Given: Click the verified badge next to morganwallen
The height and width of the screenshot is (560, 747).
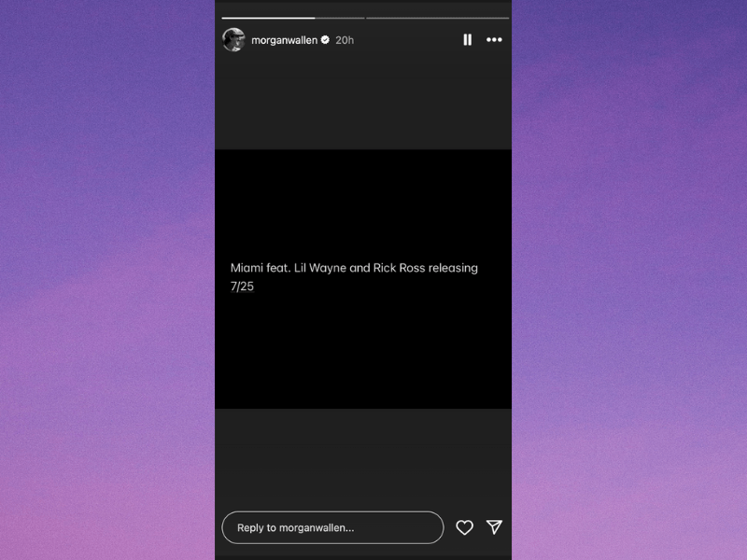Looking at the screenshot, I should [x=325, y=40].
